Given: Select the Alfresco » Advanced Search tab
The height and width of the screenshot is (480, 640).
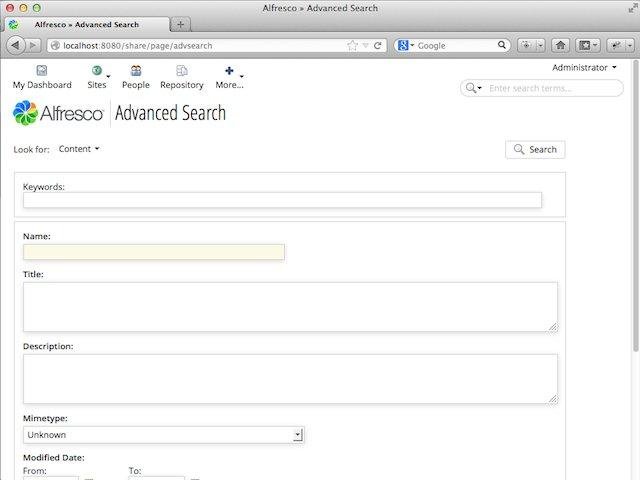Looking at the screenshot, I should point(87,24).
